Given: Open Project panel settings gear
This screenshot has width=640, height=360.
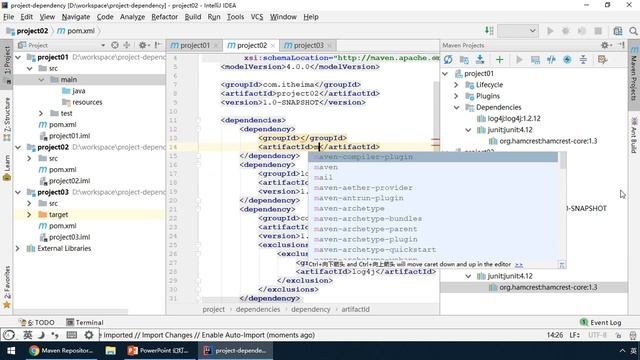Looking at the screenshot, I should [x=143, y=45].
